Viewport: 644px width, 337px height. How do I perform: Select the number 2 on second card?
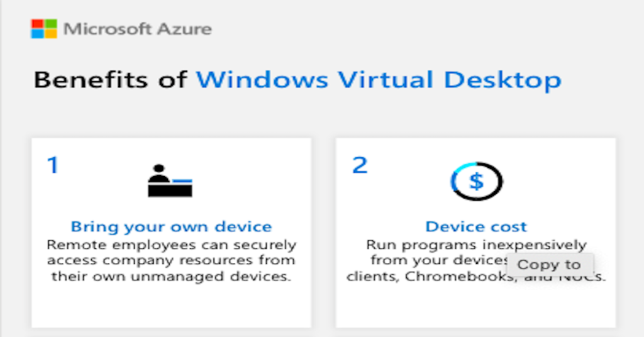click(x=360, y=165)
